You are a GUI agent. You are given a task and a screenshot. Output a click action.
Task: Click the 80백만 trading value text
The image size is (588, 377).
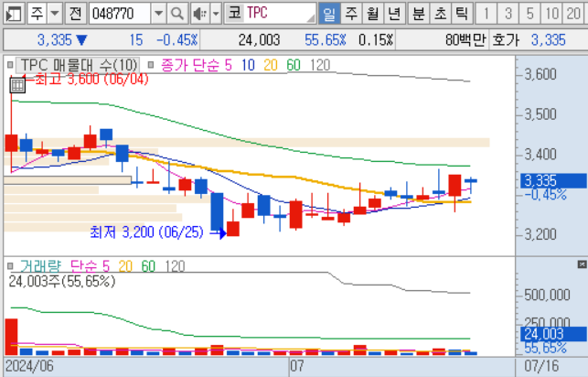tap(465, 39)
